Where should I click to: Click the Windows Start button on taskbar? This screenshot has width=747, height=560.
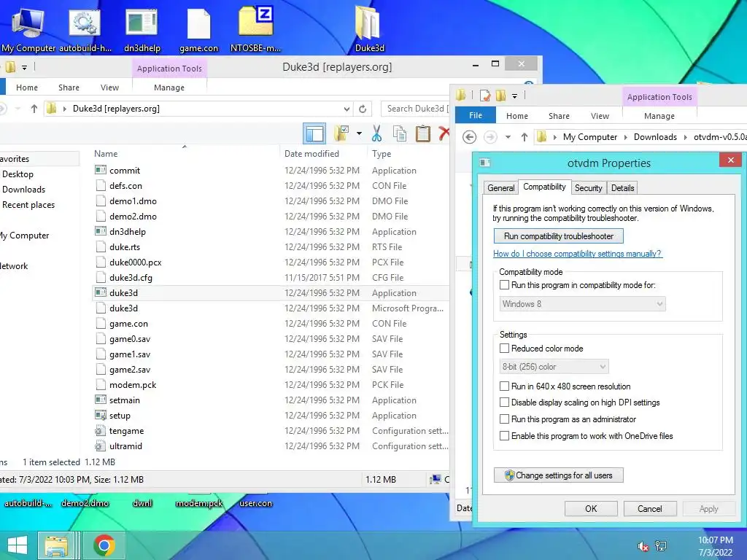[18, 545]
